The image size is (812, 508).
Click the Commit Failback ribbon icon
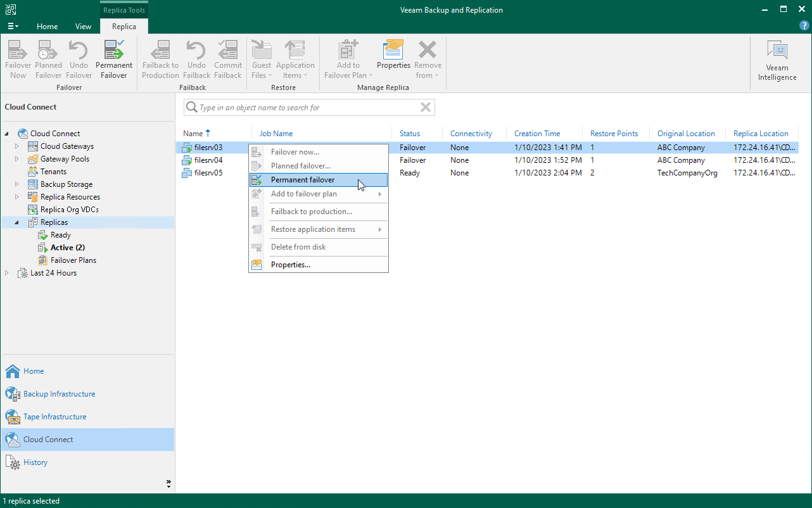pos(228,60)
